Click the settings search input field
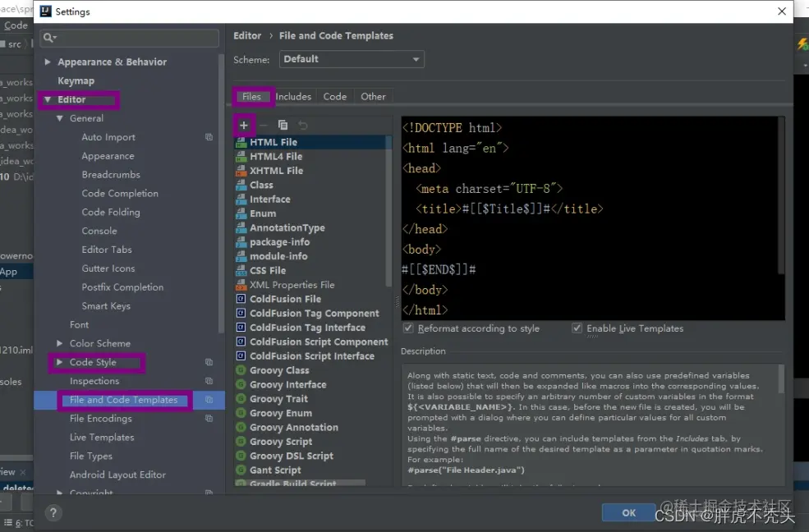 130,38
